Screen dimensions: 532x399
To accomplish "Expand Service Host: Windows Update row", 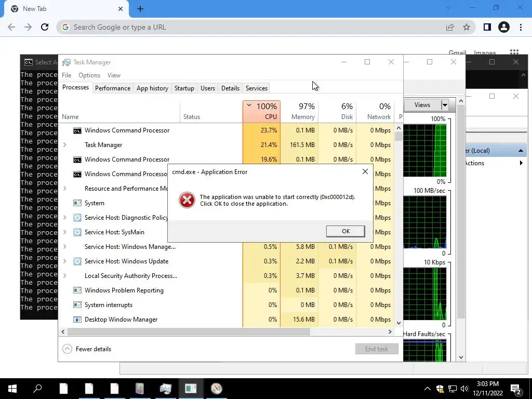I will (x=65, y=262).
